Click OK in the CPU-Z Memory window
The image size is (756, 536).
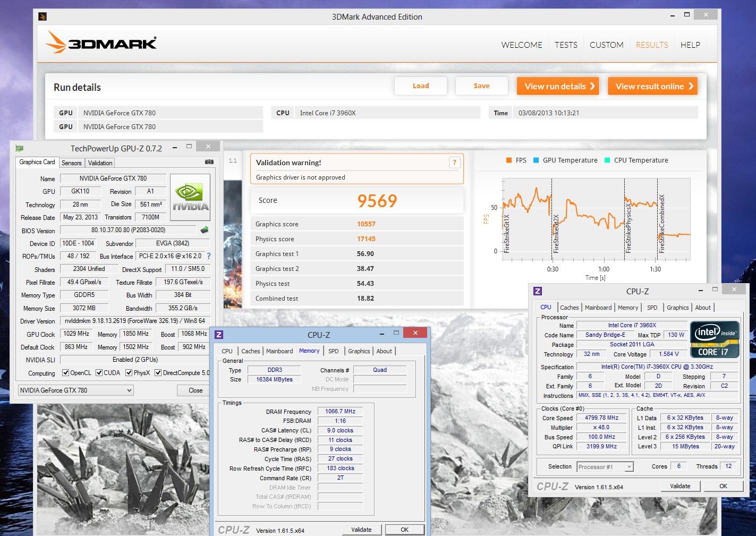pyautogui.click(x=405, y=530)
